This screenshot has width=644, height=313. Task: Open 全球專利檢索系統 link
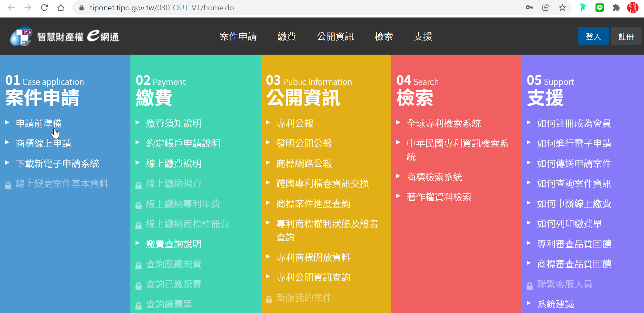click(x=444, y=123)
